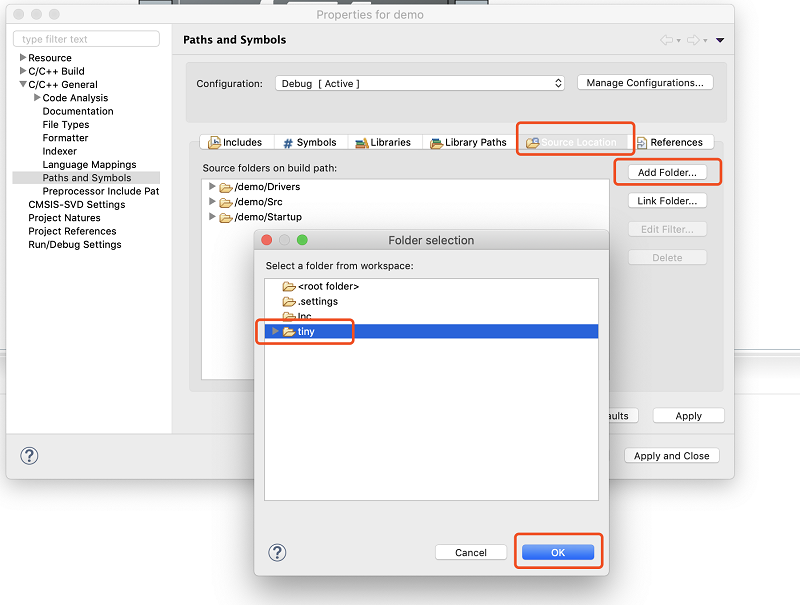Select the .settings folder entry
The height and width of the screenshot is (605, 800).
tap(317, 301)
